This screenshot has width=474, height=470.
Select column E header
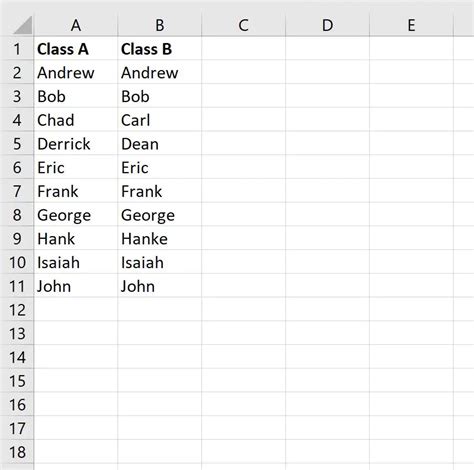click(x=412, y=25)
